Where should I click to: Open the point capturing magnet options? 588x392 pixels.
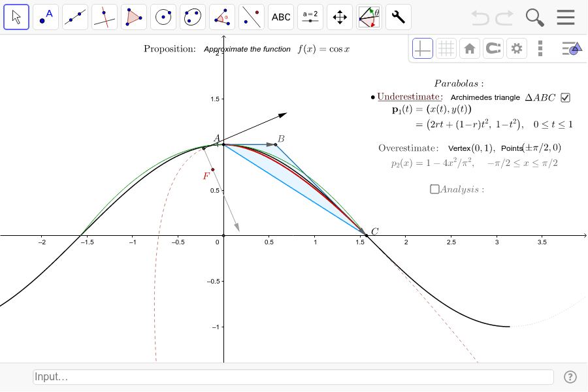(x=493, y=48)
